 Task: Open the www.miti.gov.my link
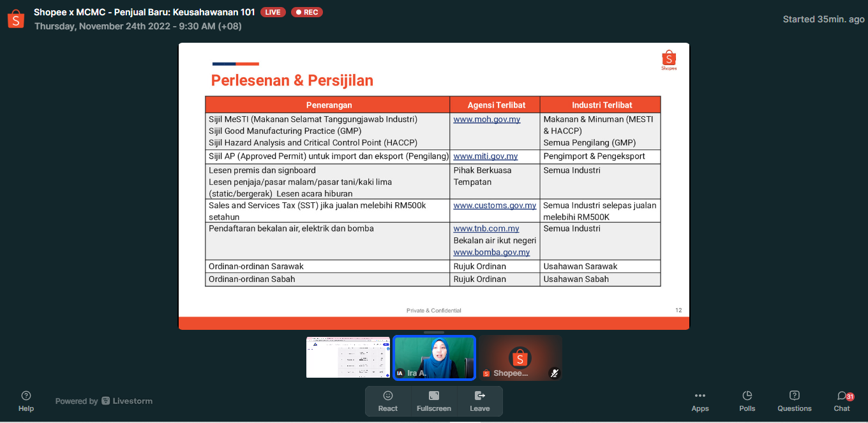[x=486, y=156]
